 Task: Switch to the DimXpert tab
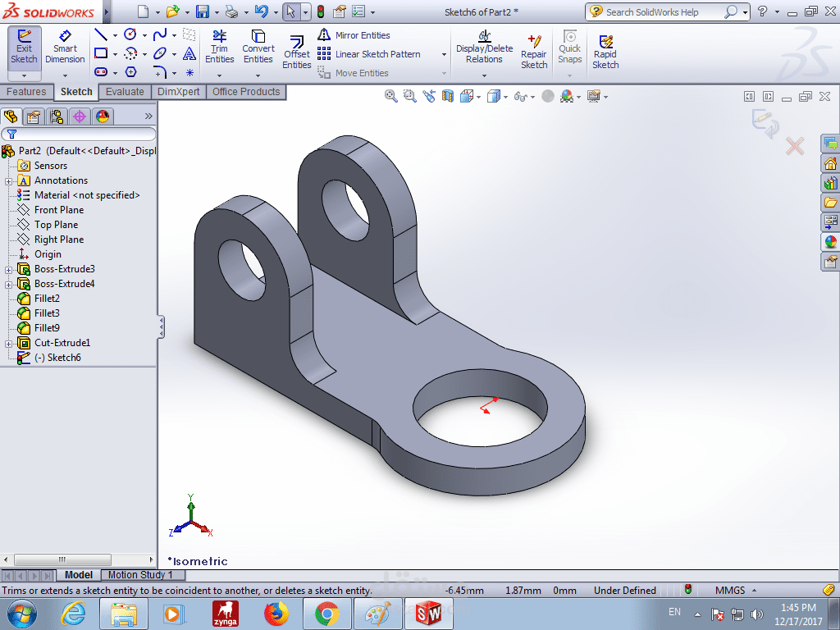[178, 92]
